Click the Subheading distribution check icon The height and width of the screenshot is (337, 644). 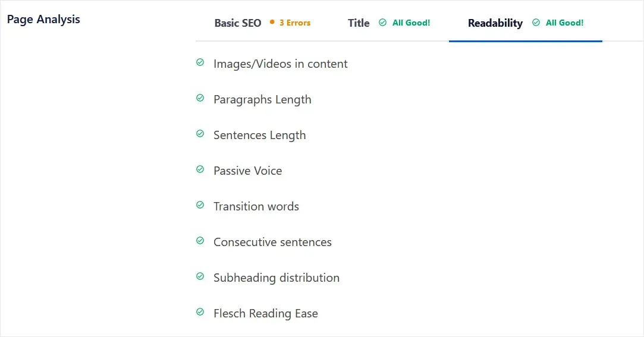point(200,276)
